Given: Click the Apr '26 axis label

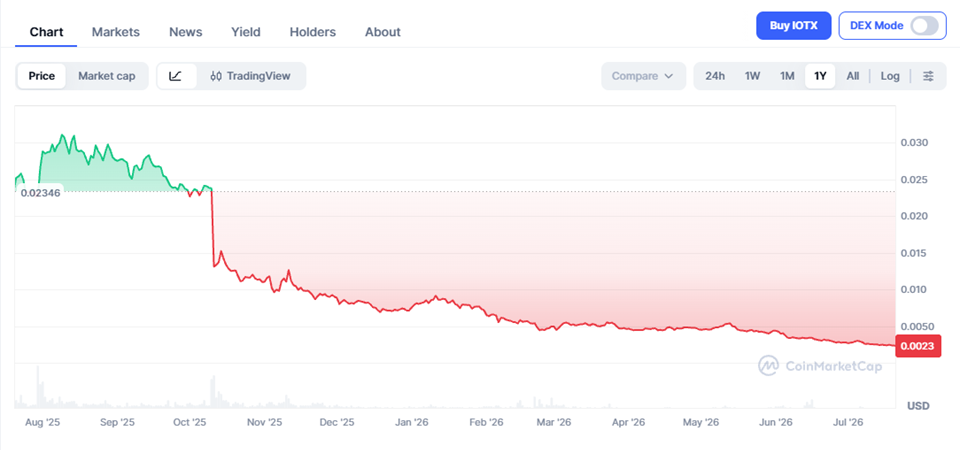Looking at the screenshot, I should (629, 422).
